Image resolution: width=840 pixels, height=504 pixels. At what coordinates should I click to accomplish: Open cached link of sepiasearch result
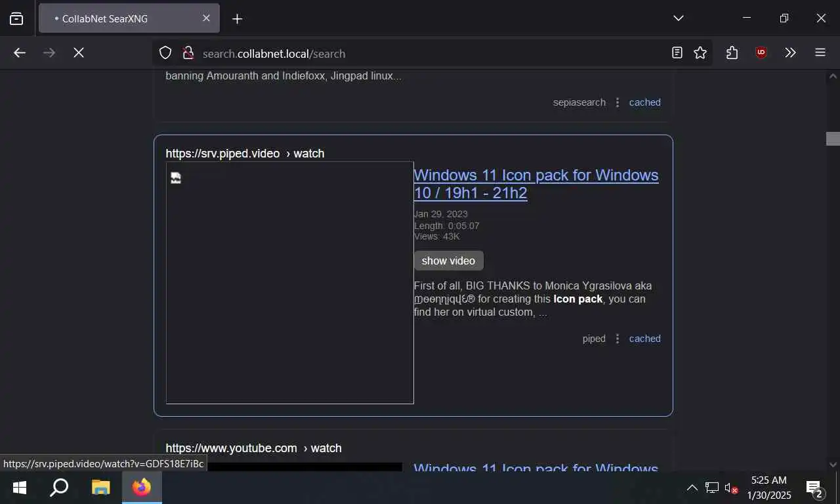645,102
